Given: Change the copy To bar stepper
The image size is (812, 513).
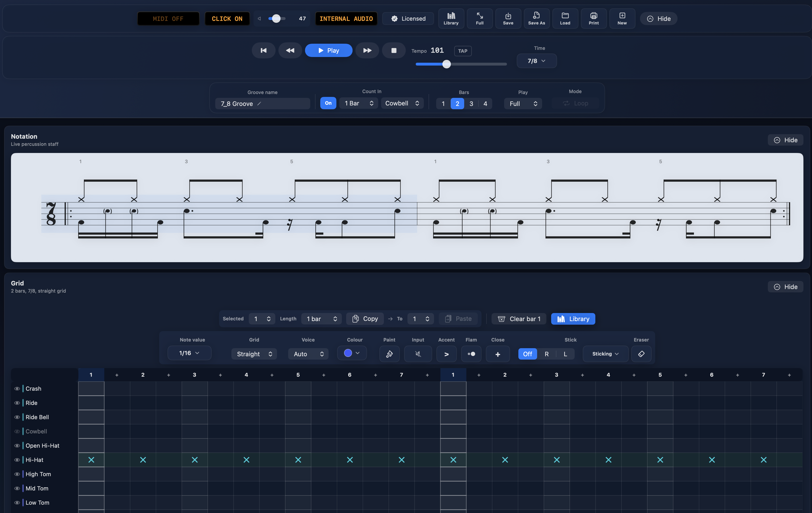Looking at the screenshot, I should click(x=421, y=319).
